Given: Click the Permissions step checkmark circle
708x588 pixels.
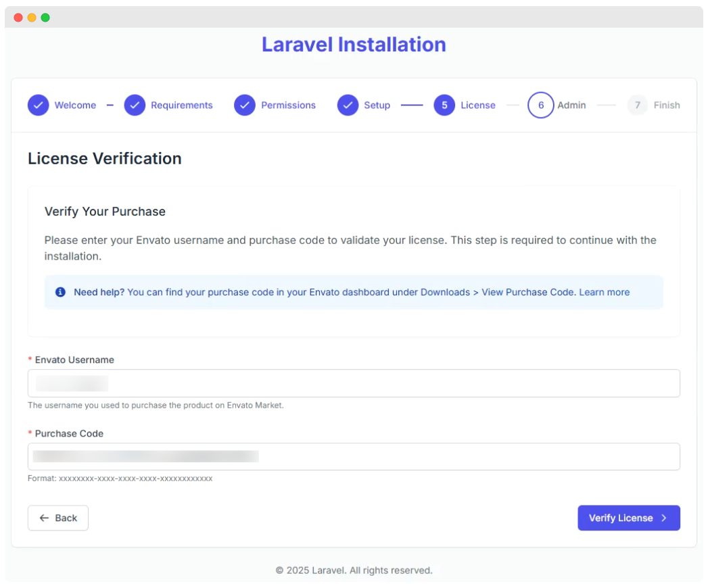Looking at the screenshot, I should [245, 105].
